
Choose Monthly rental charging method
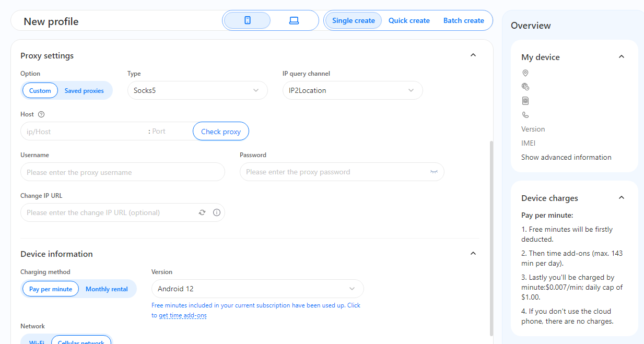tap(107, 289)
